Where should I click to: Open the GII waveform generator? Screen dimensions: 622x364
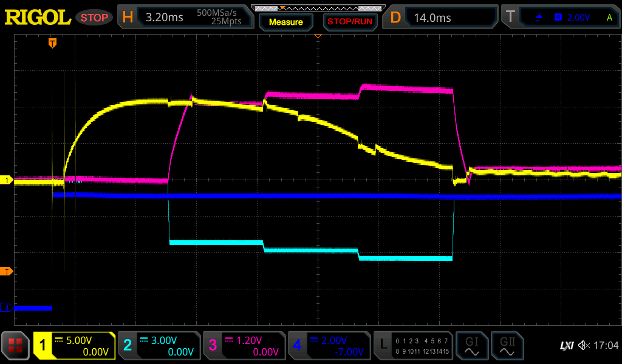(x=507, y=346)
